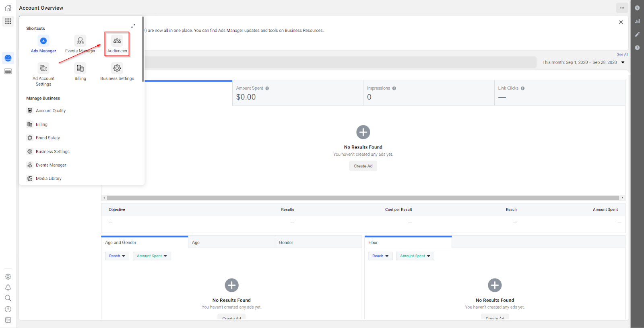Image resolution: width=644 pixels, height=328 pixels.
Task: Click the Objective column header
Action: (117, 210)
